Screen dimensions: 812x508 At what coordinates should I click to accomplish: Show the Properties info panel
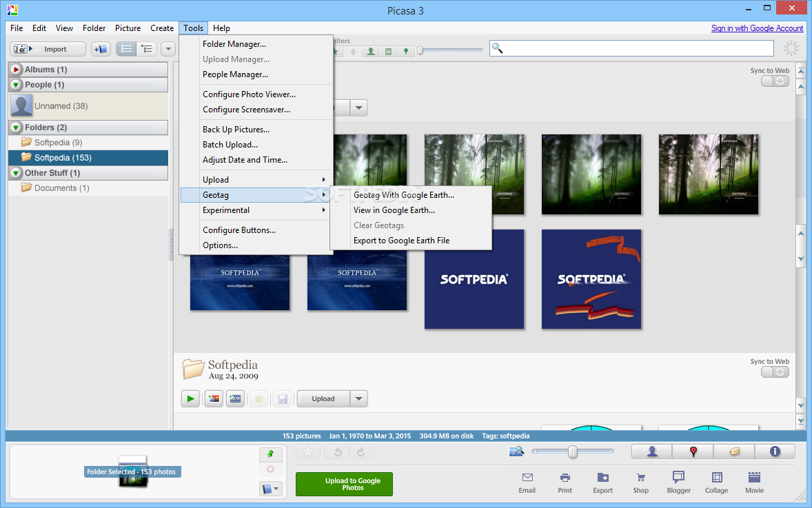point(775,451)
